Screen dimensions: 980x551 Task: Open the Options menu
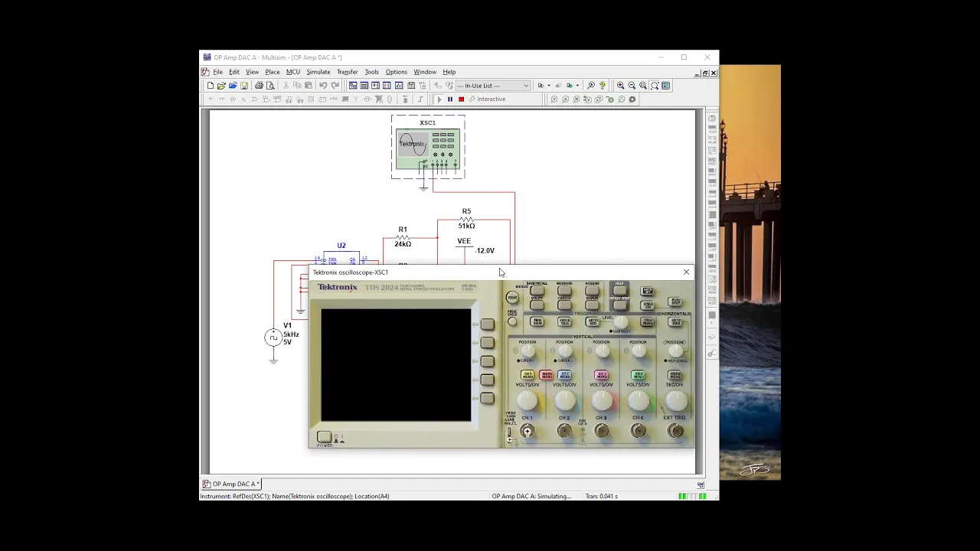tap(396, 72)
